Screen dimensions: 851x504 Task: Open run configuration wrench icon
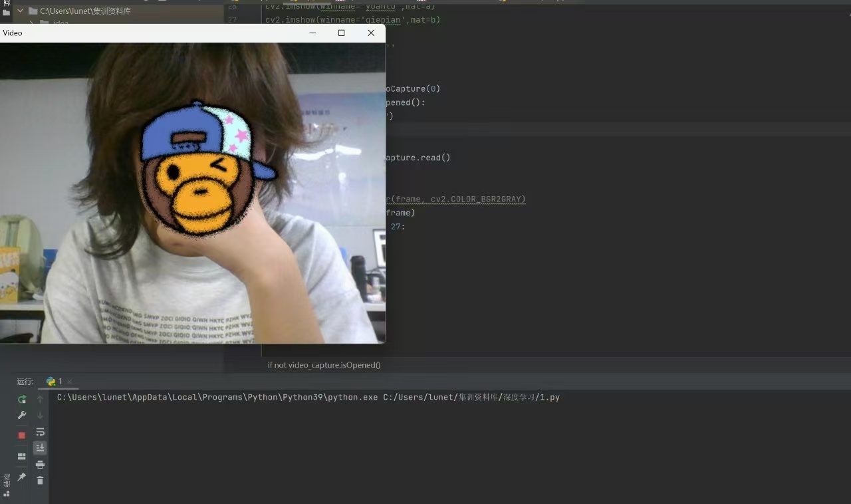(22, 416)
